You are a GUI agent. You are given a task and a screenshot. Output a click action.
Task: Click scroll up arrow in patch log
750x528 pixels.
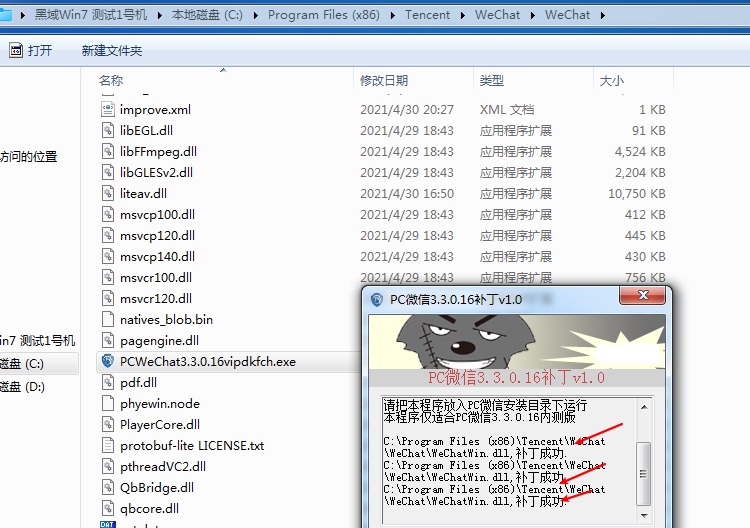[x=644, y=407]
